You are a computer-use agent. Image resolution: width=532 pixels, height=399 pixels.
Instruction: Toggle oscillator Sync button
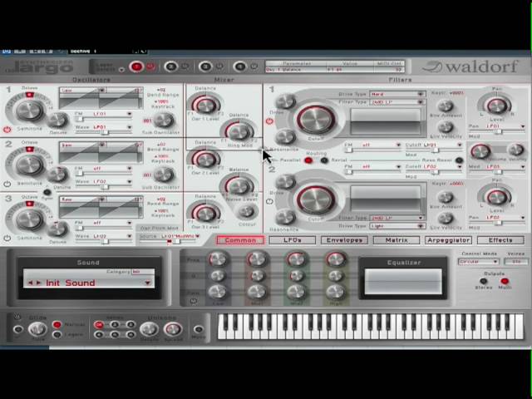[x=47, y=192]
